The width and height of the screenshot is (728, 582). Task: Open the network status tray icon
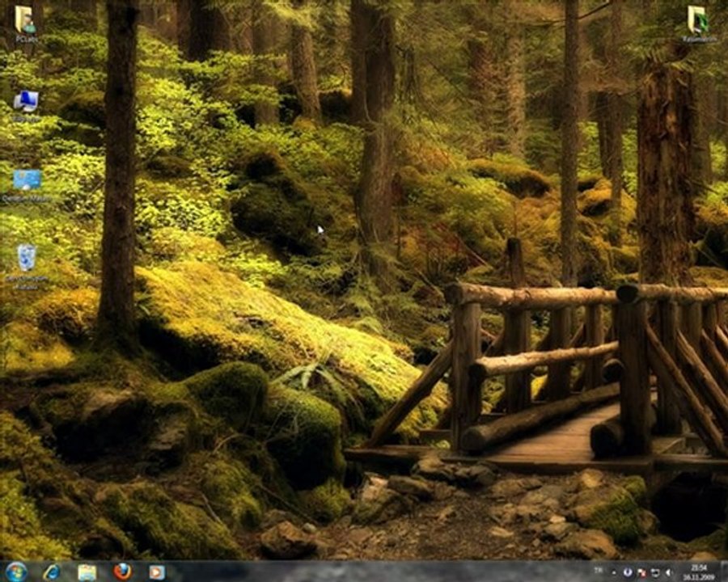pyautogui.click(x=655, y=573)
